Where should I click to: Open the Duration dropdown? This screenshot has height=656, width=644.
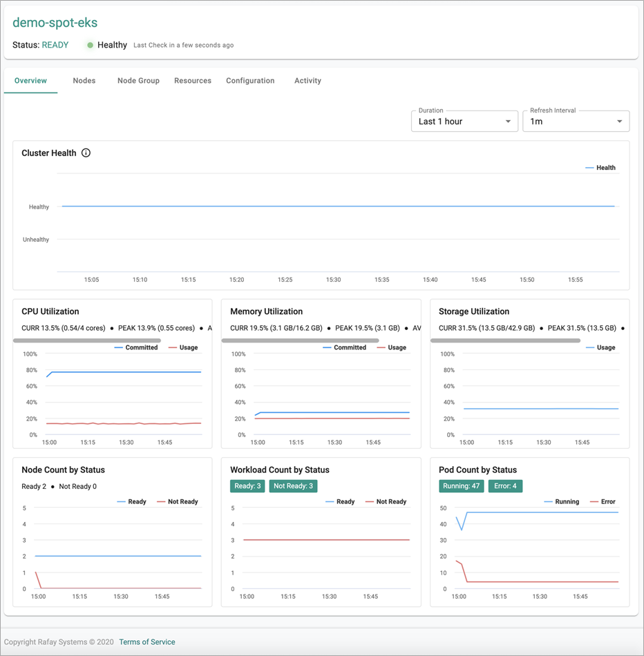(464, 122)
